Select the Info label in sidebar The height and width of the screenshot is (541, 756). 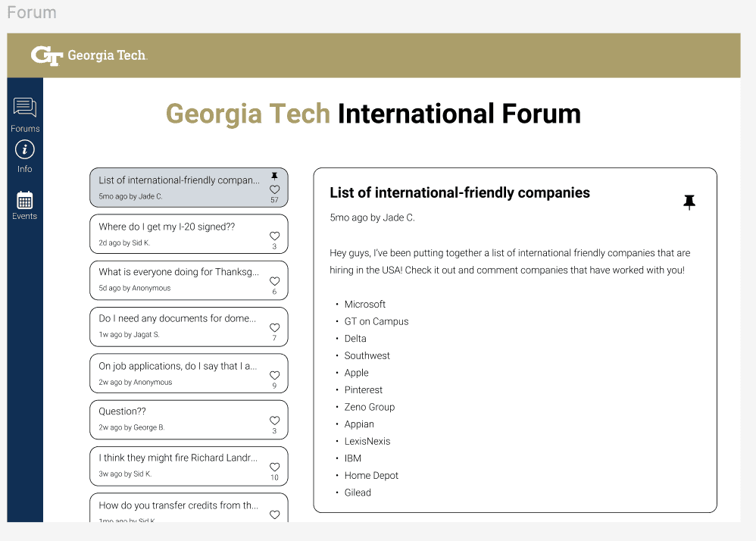coord(24,169)
